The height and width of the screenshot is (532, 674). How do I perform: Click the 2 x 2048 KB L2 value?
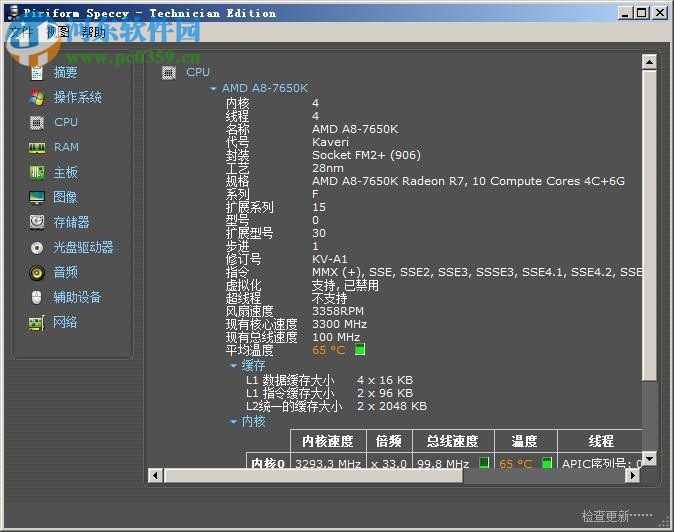coord(392,406)
